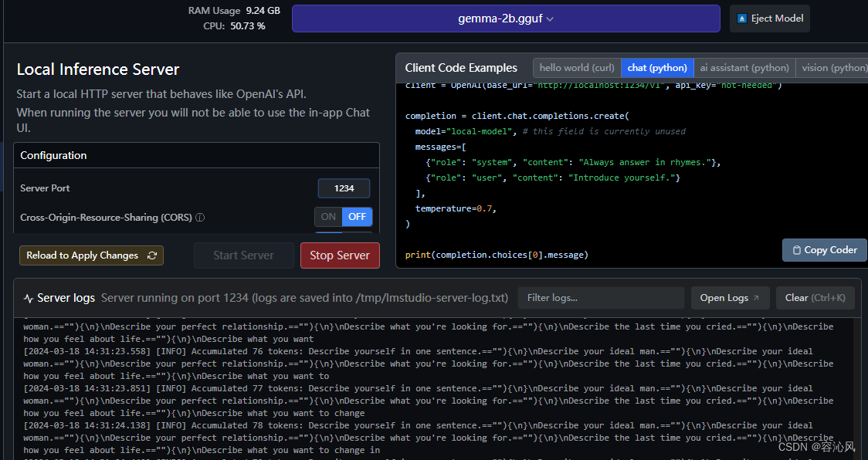Click the log line for Accumulated 76 tokens
The height and width of the screenshot is (460, 868).
[428, 364]
